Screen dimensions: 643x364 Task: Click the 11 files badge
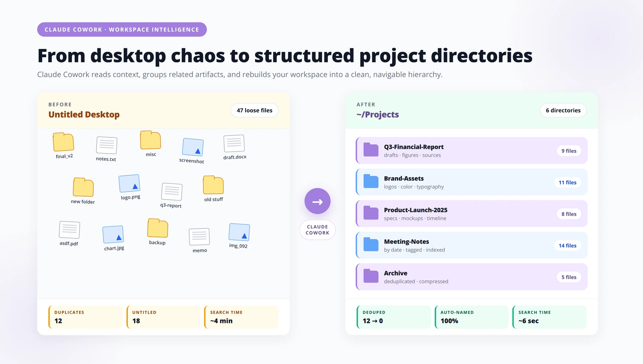[x=567, y=182]
